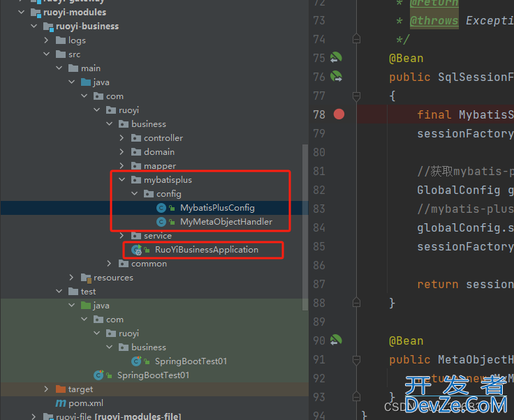Select SpringBootTest01 under test business package

click(191, 361)
